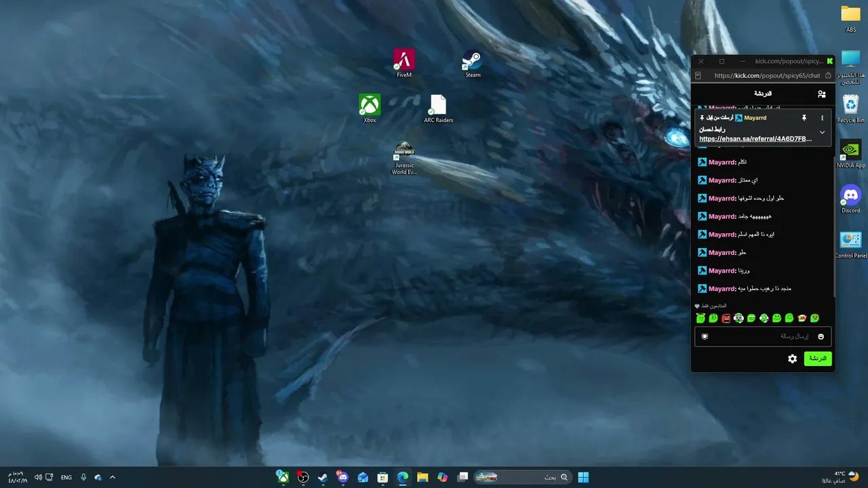Select the NVIDIA App desktop shortcut
This screenshot has height=488, width=868.
tap(850, 155)
